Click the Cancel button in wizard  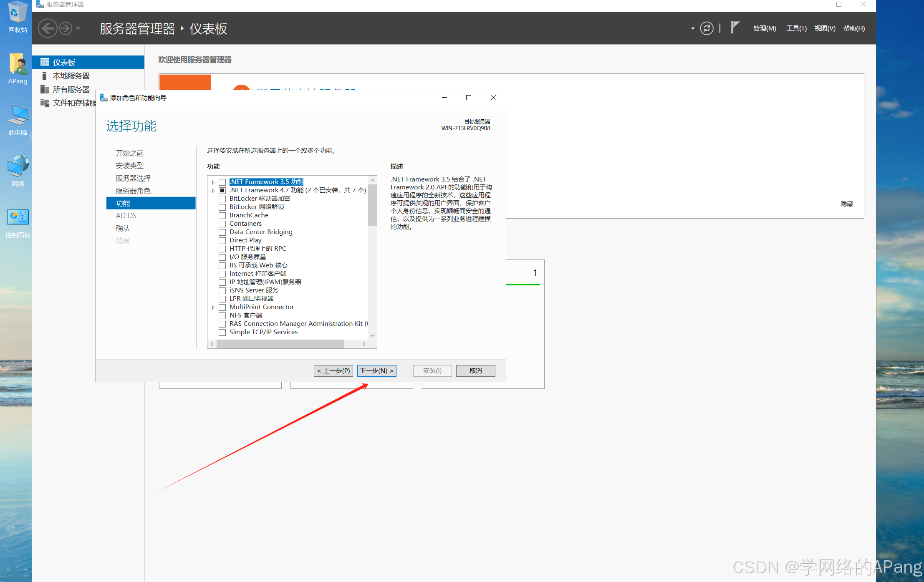475,371
